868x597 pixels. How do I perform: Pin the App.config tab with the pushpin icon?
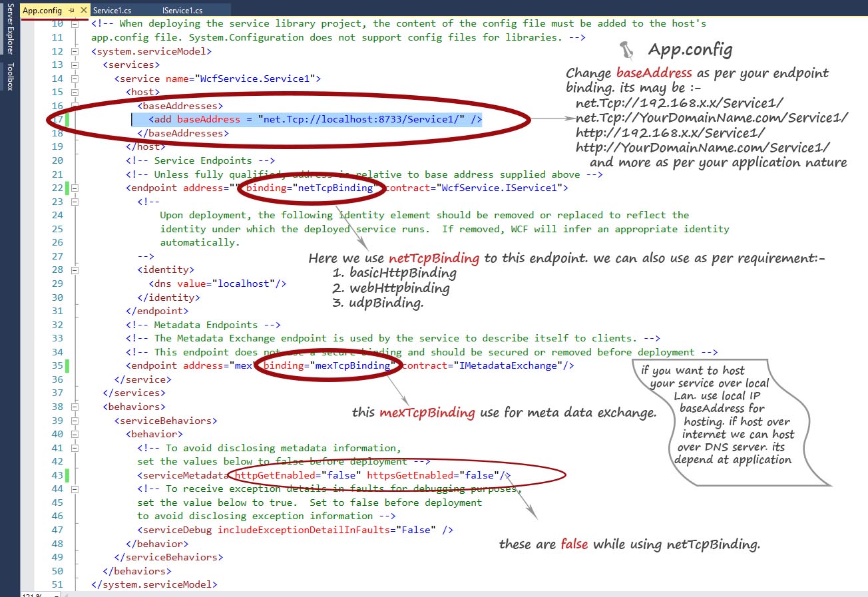tap(71, 11)
